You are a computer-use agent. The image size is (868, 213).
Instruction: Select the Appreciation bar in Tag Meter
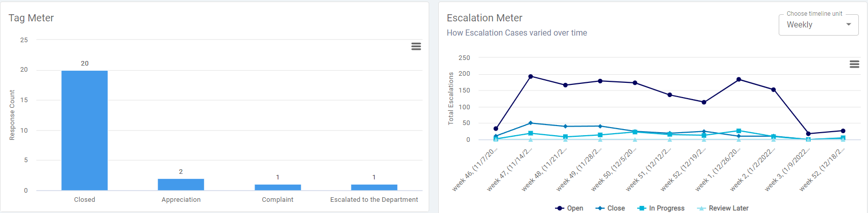point(181,185)
